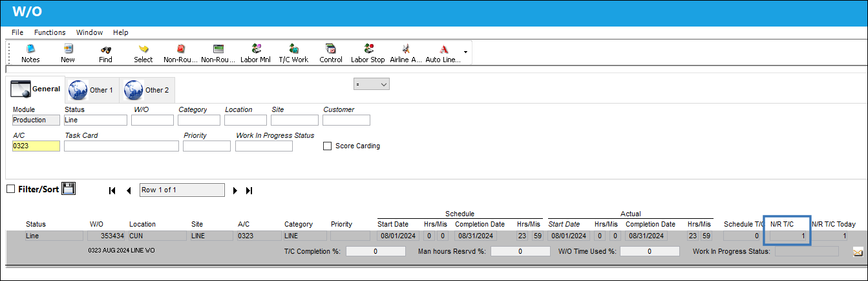Expand the toolbar overflow arrow
This screenshot has width=868, height=281.
466,51
